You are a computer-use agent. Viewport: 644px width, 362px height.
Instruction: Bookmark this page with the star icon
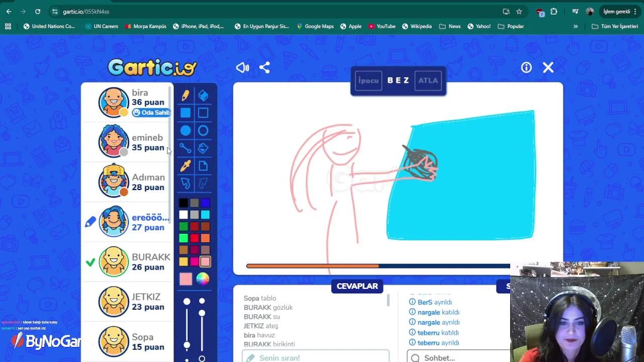click(519, 12)
